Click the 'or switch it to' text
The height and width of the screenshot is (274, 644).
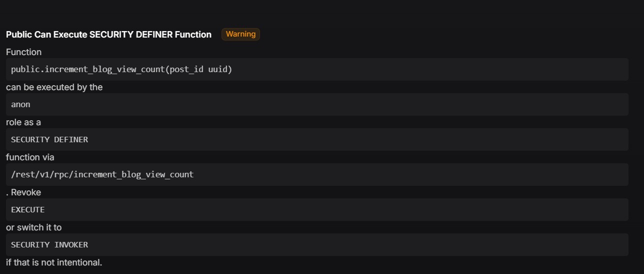[33, 227]
